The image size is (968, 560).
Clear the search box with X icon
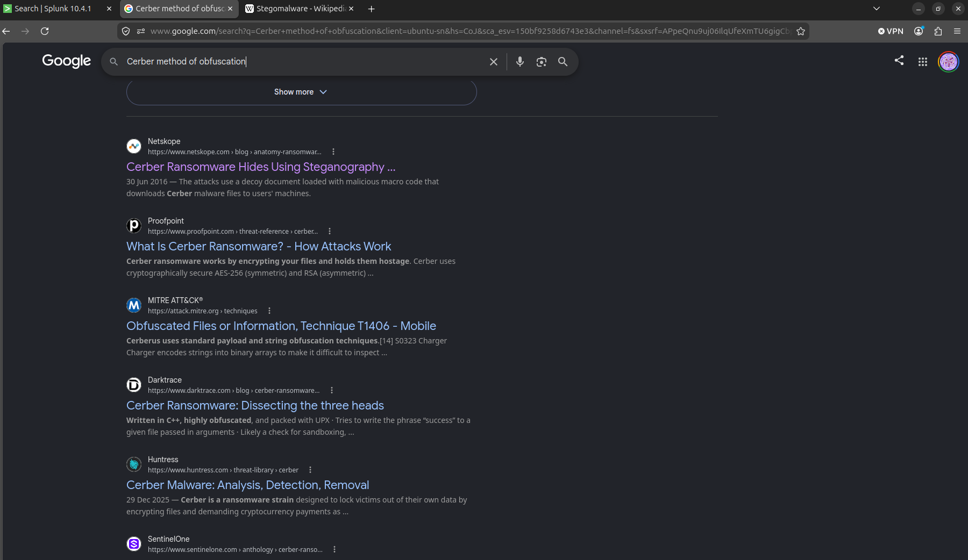(x=493, y=62)
